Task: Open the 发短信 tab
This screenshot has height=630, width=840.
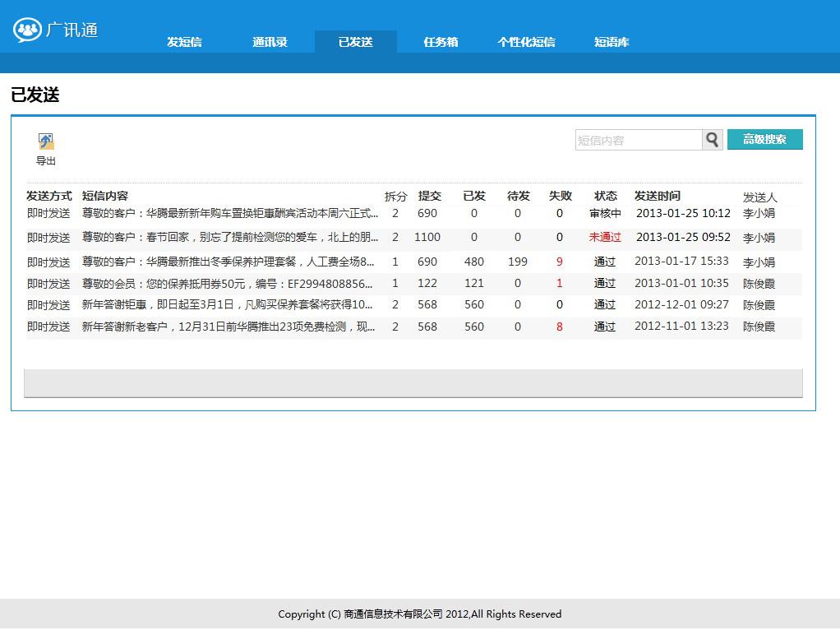Action: click(x=184, y=41)
